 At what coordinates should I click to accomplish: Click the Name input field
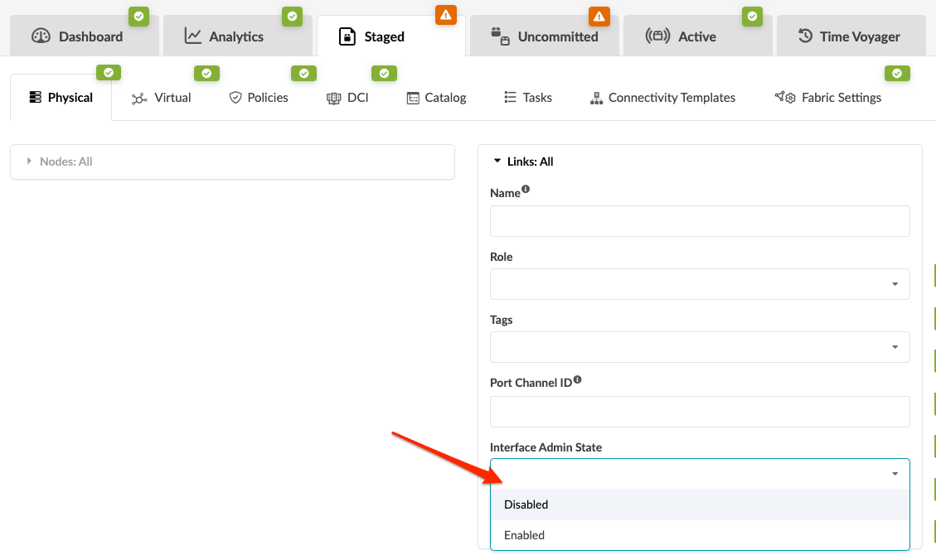[x=700, y=221]
